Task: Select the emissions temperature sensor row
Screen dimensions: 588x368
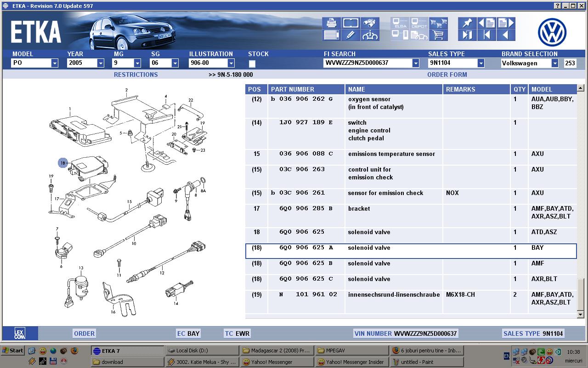Action: pos(411,158)
